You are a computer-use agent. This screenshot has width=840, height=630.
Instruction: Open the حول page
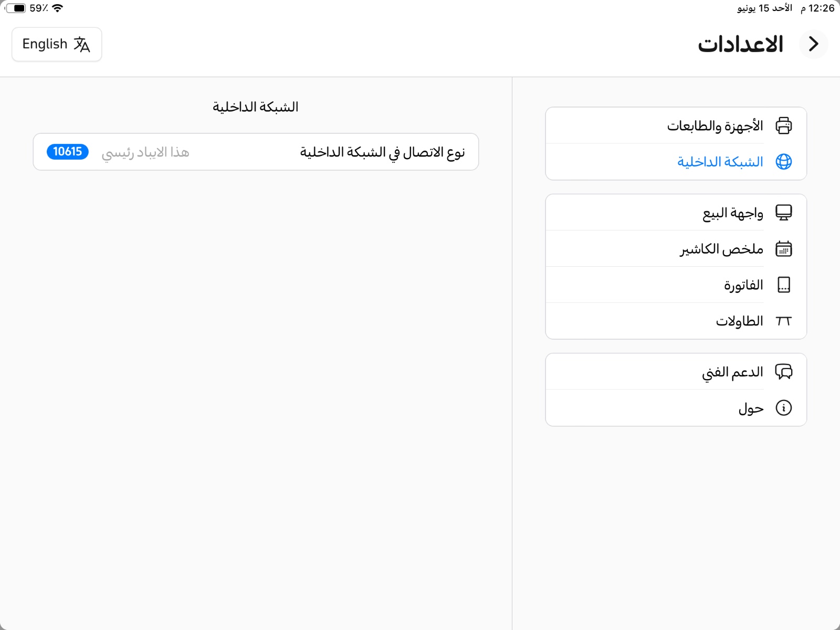(676, 408)
